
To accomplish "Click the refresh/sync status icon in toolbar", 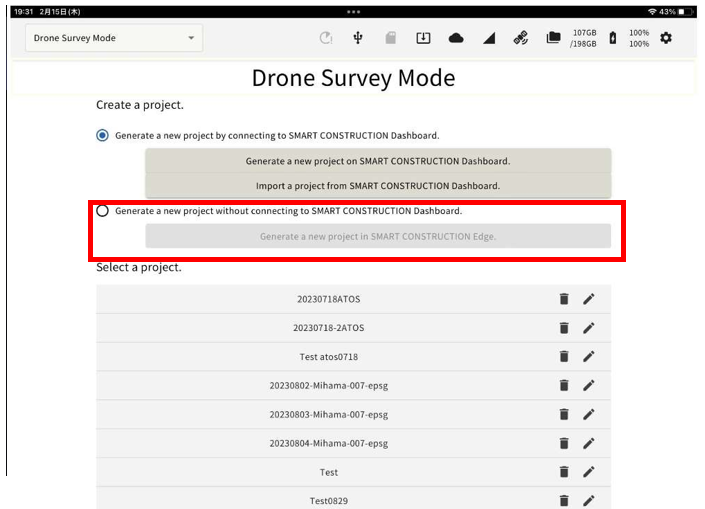I will coord(326,38).
